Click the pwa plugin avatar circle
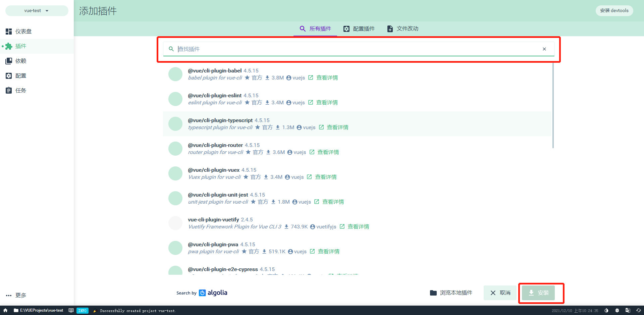 click(175, 248)
